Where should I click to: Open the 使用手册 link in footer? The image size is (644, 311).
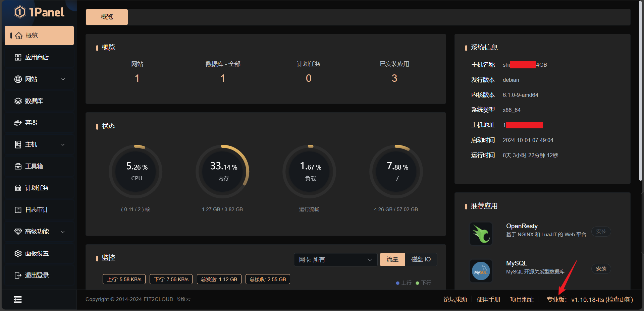coord(488,299)
